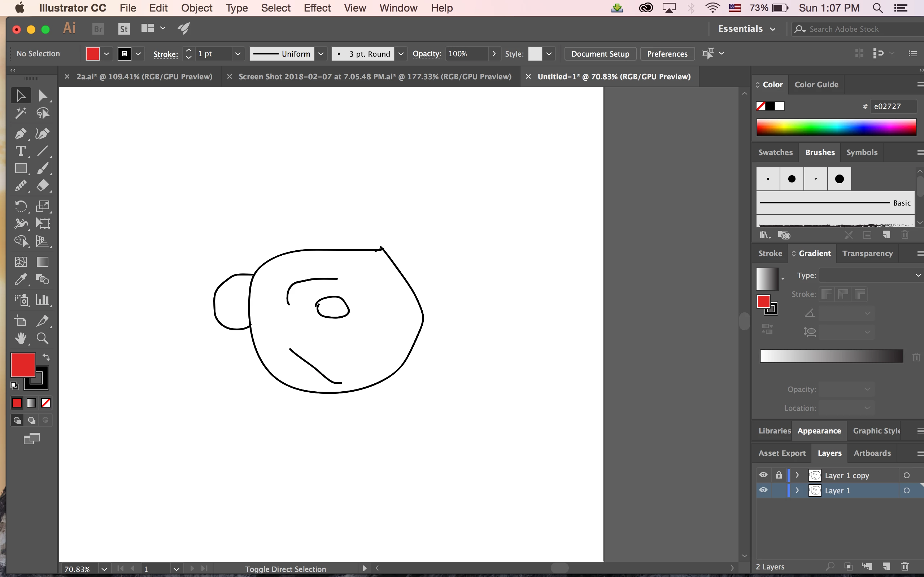Click the color spectrum bar

tap(836, 127)
